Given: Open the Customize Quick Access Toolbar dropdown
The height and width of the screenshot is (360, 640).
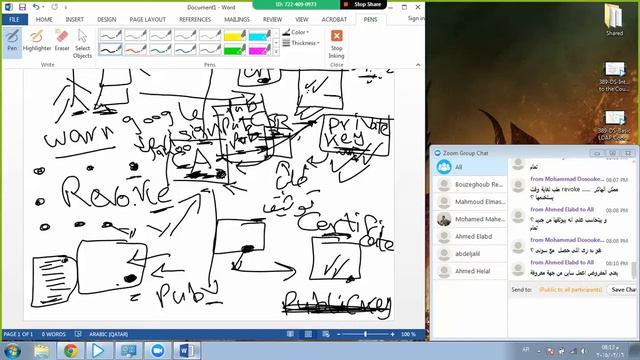Looking at the screenshot, I should point(65,7).
